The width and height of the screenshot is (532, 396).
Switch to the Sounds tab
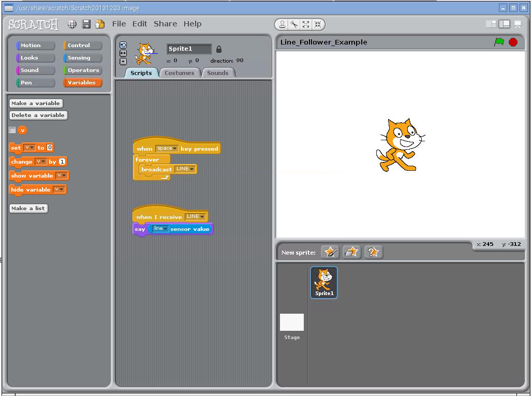pyautogui.click(x=217, y=73)
